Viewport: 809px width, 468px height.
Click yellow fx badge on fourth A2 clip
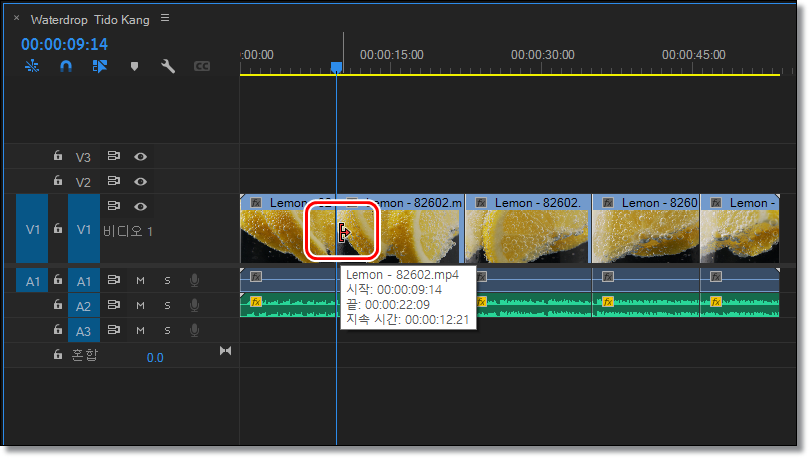tap(608, 302)
